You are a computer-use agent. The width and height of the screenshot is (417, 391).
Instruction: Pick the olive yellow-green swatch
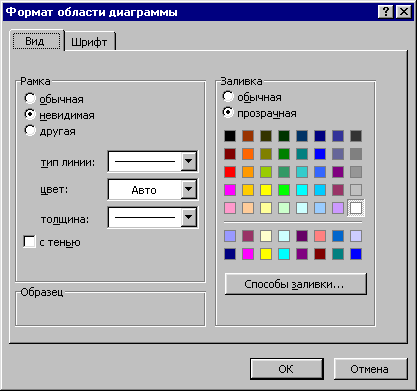click(x=266, y=154)
